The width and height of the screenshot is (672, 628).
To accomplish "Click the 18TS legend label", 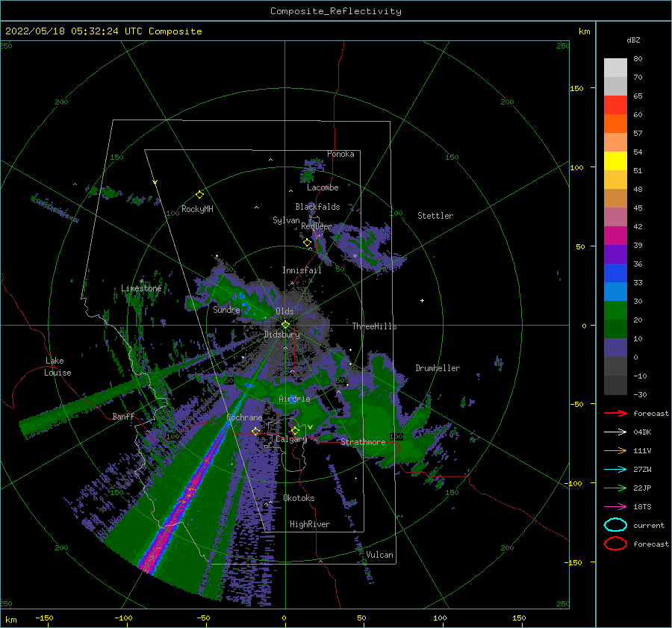I will point(642,507).
